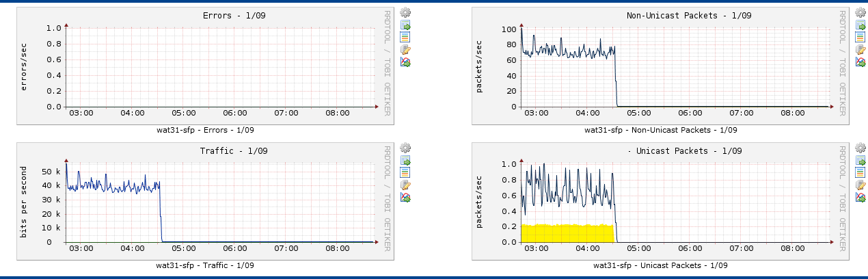868x279 pixels.
Task: Click caption 'wat31-sfp - Non-Unicast Packets - 1/09'
Action: (x=660, y=130)
